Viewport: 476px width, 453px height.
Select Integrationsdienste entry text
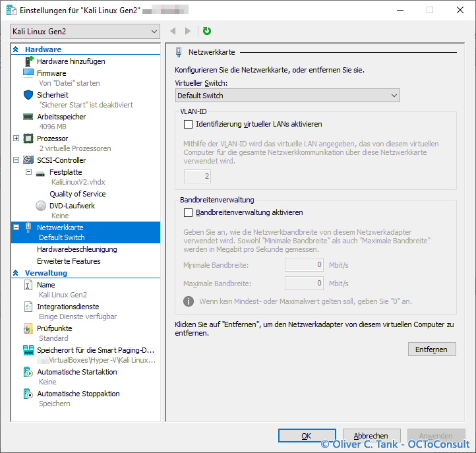[68, 307]
